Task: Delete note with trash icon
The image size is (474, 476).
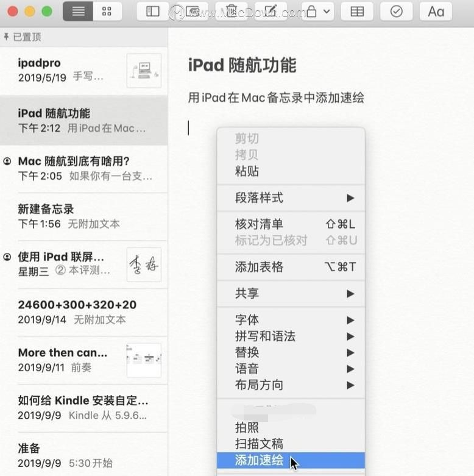Action: coord(232,12)
